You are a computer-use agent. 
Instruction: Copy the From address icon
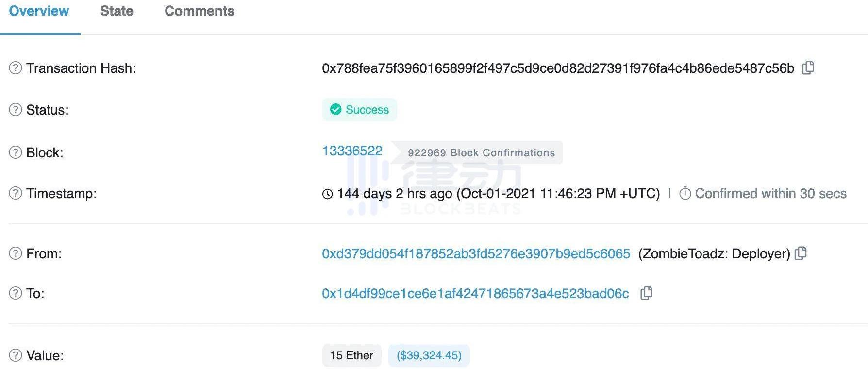click(801, 253)
